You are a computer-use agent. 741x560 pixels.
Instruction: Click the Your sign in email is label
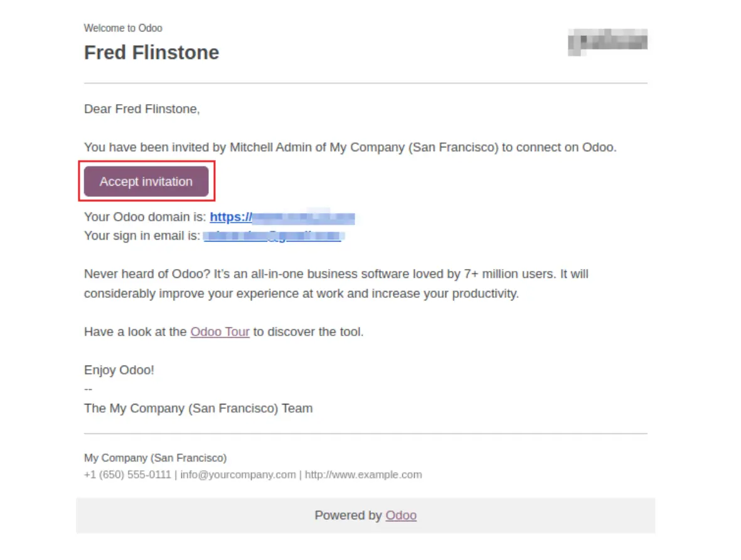pos(142,236)
